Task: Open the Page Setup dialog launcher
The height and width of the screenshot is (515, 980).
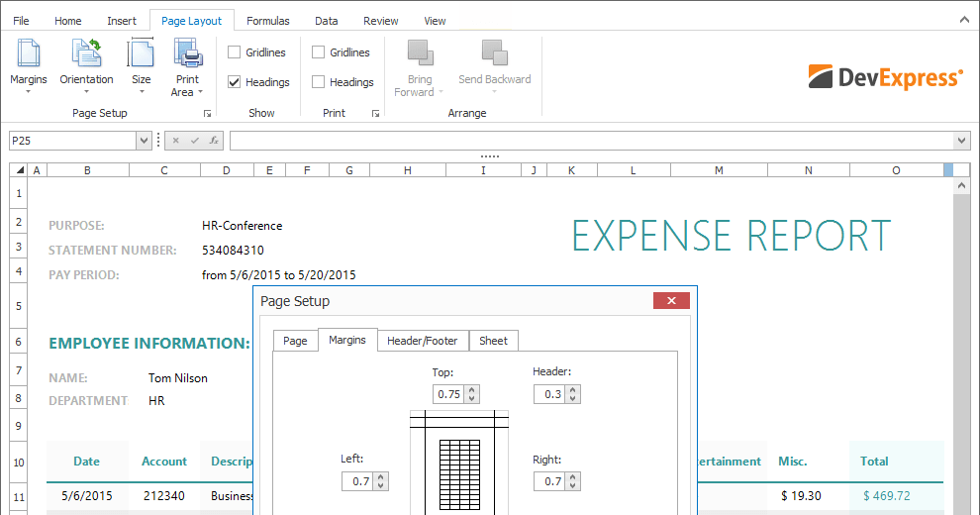Action: 207,113
